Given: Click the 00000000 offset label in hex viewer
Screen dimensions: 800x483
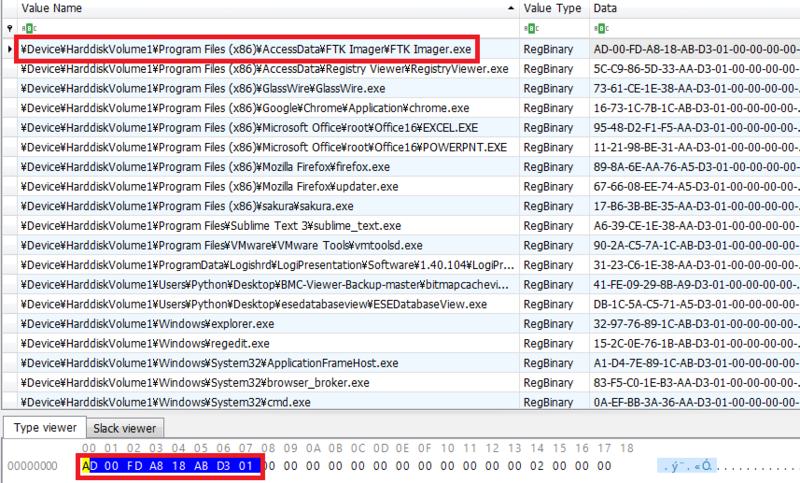Looking at the screenshot, I should (33, 466).
